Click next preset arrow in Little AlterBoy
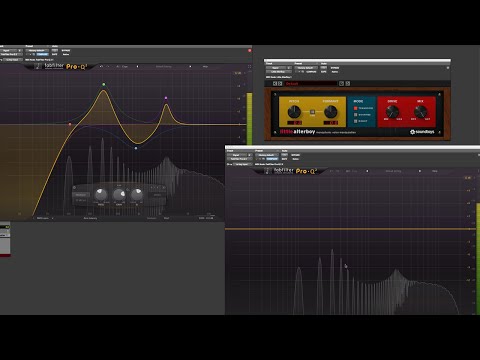Image resolution: width=480 pixels, height=360 pixels. [x=280, y=84]
